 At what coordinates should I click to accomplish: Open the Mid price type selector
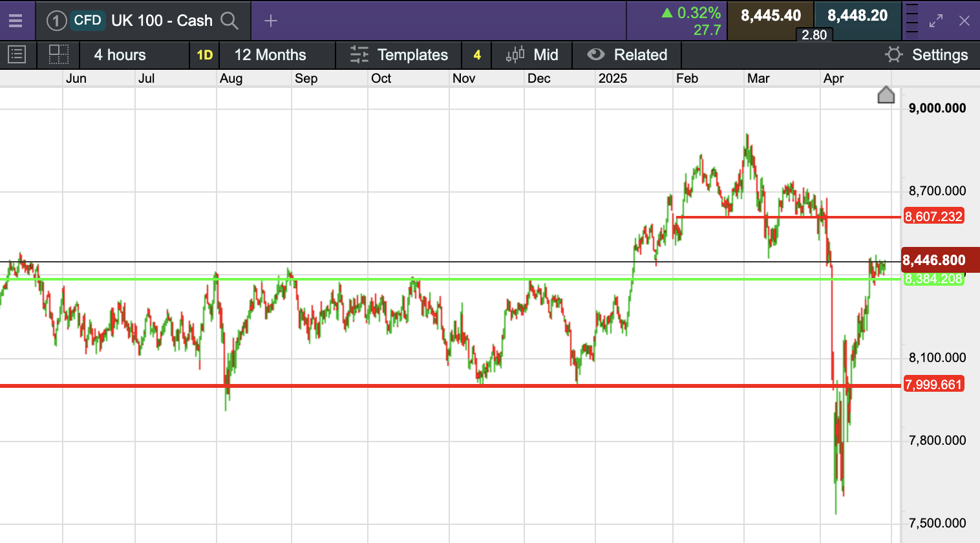532,55
